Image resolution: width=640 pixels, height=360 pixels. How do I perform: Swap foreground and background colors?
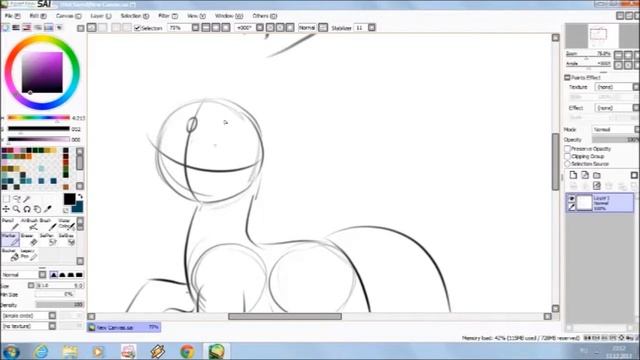tap(80, 196)
